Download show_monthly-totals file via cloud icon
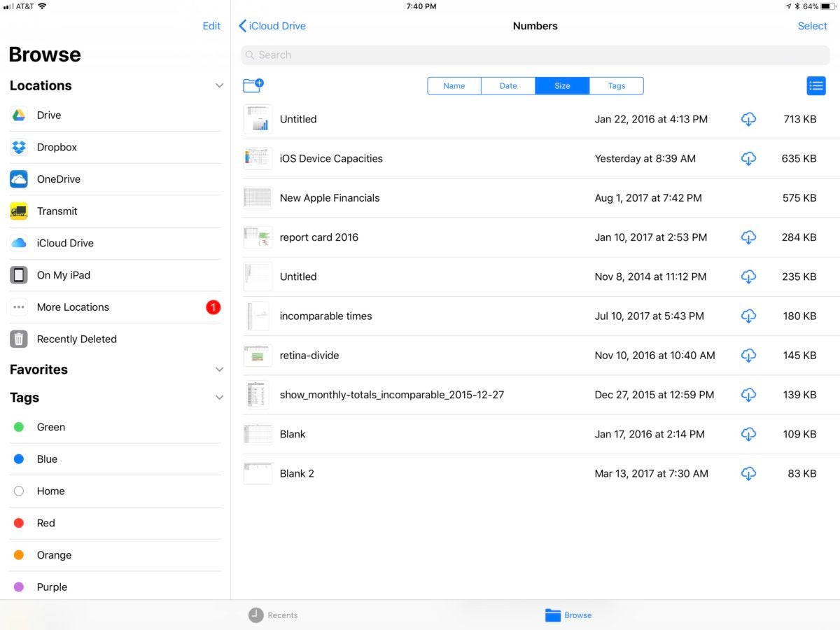840x630 pixels. 748,395
